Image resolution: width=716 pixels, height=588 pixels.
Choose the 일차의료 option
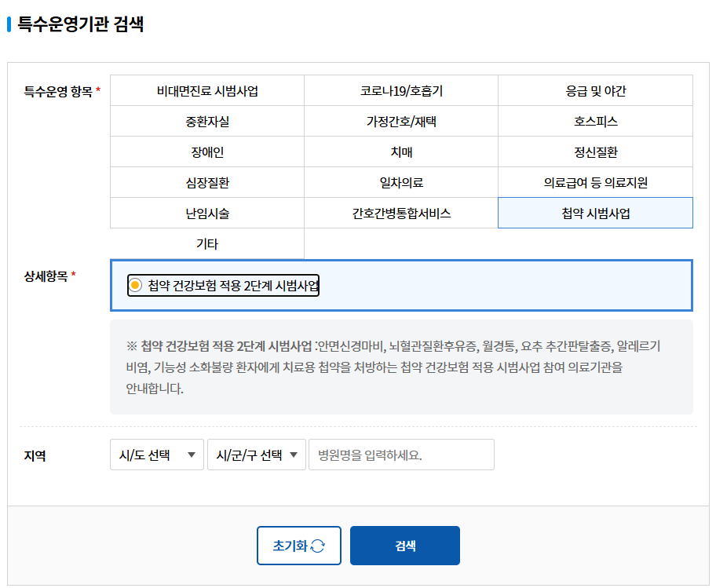click(400, 182)
